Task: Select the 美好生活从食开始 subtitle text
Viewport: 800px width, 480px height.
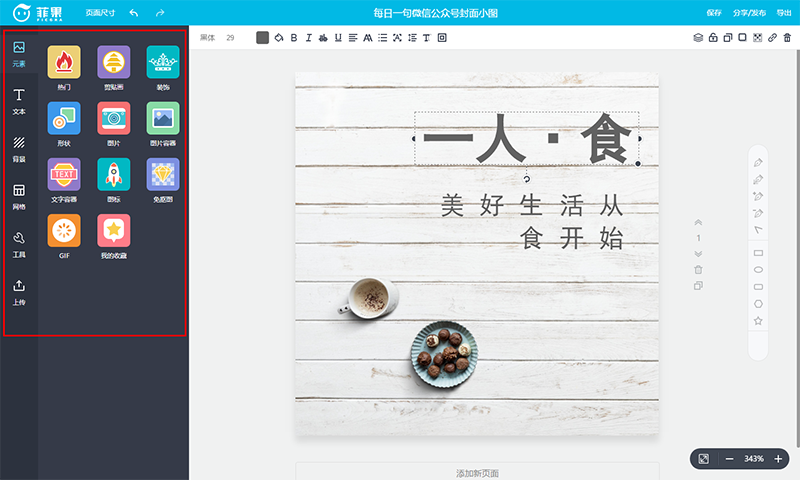Action: (x=532, y=222)
